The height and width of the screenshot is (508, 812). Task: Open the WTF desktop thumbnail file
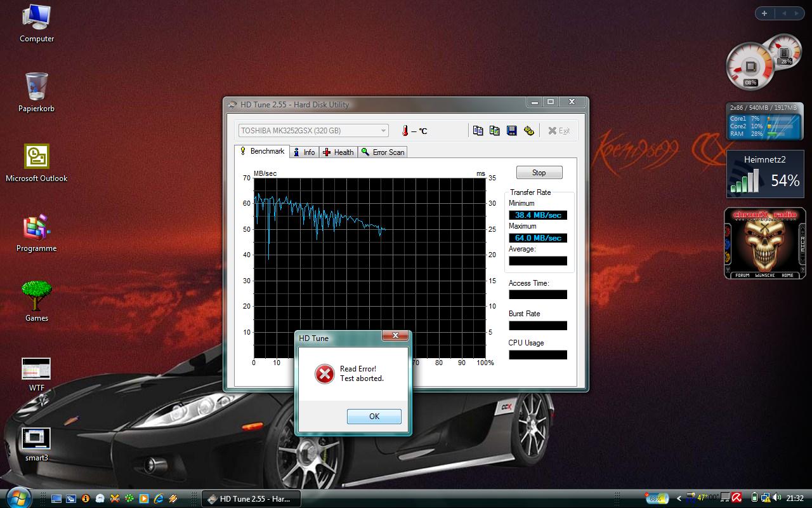click(x=36, y=370)
